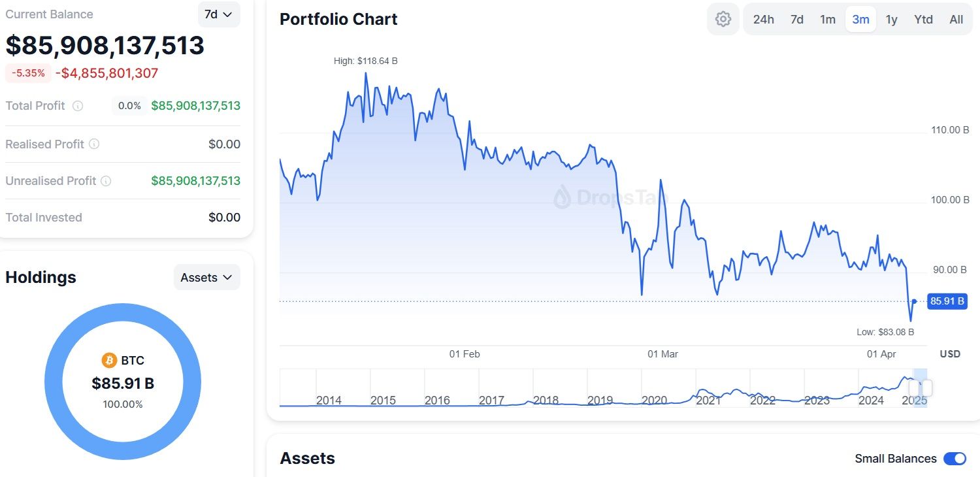Viewport: 980px width, 477px height.
Task: Open the portfolio chart settings gear
Action: (723, 20)
